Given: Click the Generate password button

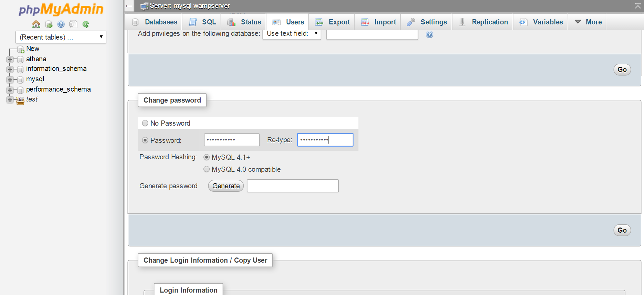Looking at the screenshot, I should [226, 186].
